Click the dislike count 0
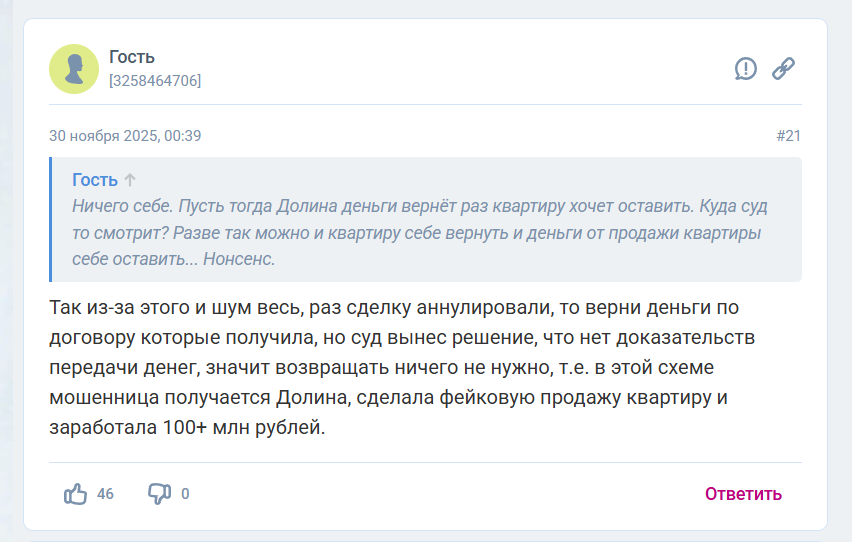852x542 pixels. click(185, 494)
